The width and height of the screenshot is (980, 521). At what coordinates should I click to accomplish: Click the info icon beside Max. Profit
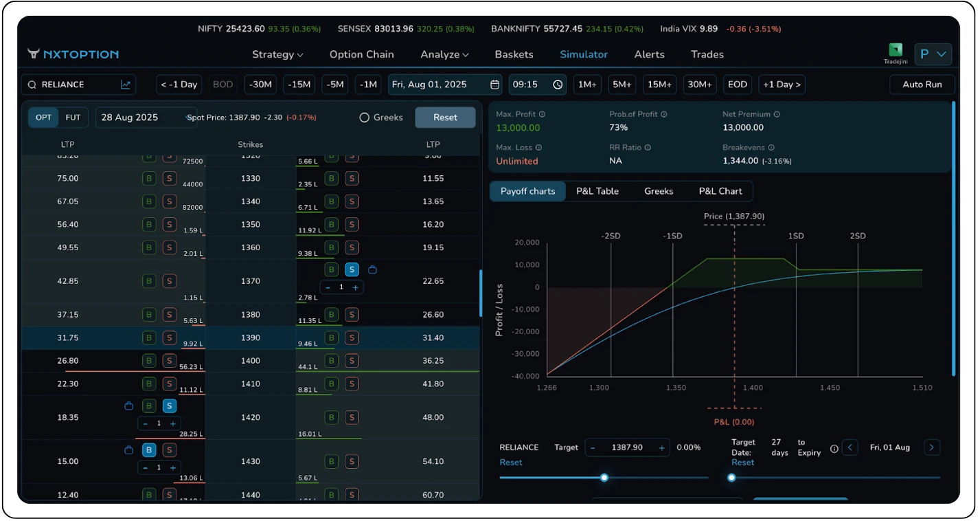point(542,114)
